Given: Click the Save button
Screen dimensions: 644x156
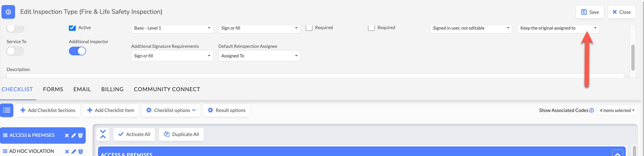Looking at the screenshot, I should tap(590, 12).
